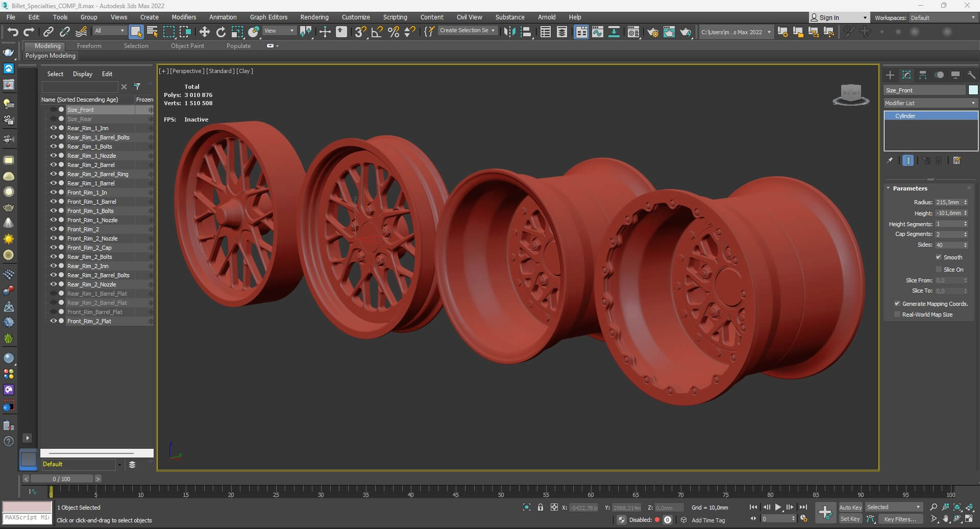
Task: Toggle the Selection Lock padlock icon
Action: click(x=541, y=507)
